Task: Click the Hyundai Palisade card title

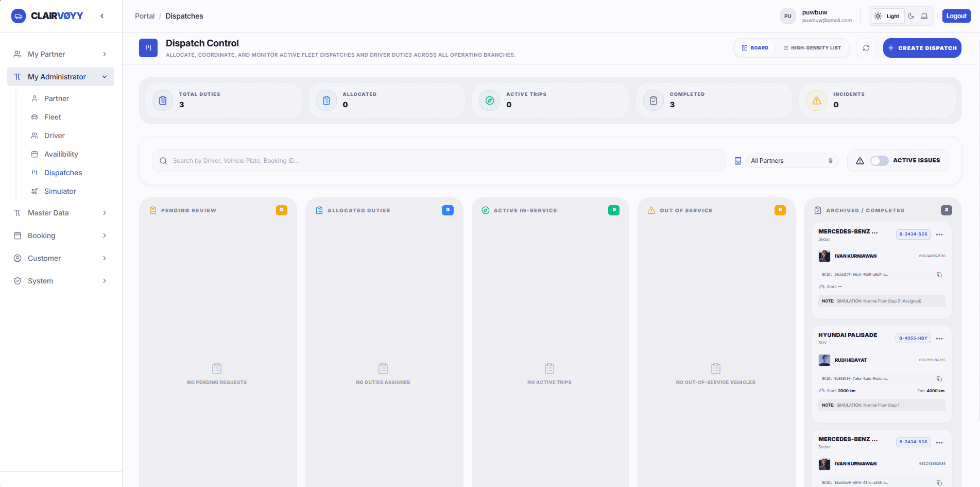Action: (x=848, y=335)
